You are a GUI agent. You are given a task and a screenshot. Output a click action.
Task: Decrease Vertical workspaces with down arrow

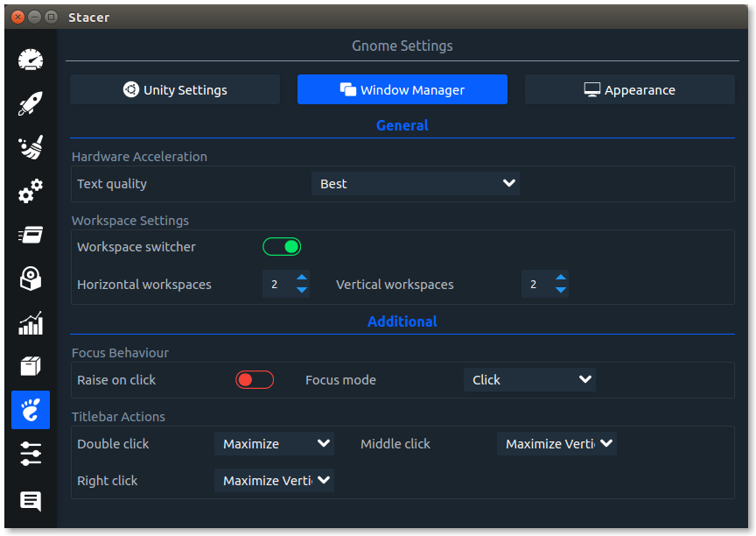(560, 290)
